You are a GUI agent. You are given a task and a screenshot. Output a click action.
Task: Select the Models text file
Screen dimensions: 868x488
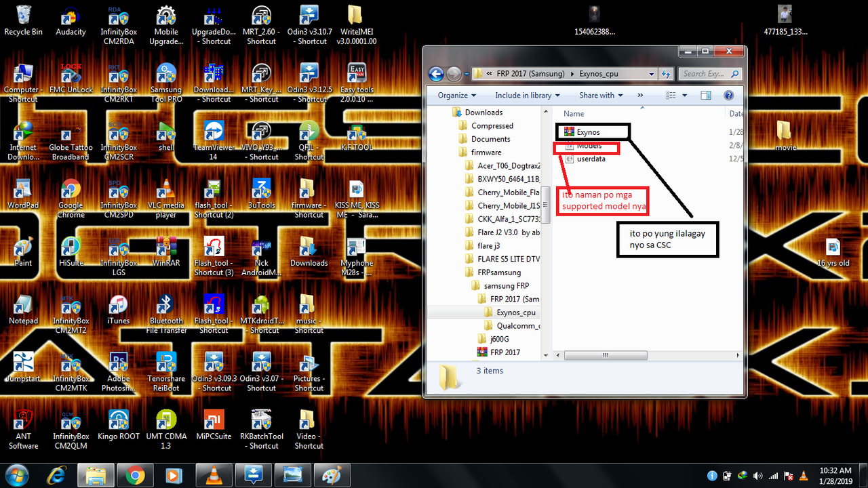click(583, 146)
